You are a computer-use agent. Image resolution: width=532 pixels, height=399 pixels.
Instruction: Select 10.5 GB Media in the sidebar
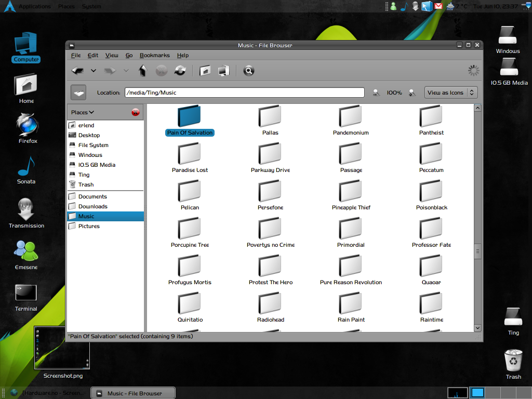pyautogui.click(x=105, y=165)
